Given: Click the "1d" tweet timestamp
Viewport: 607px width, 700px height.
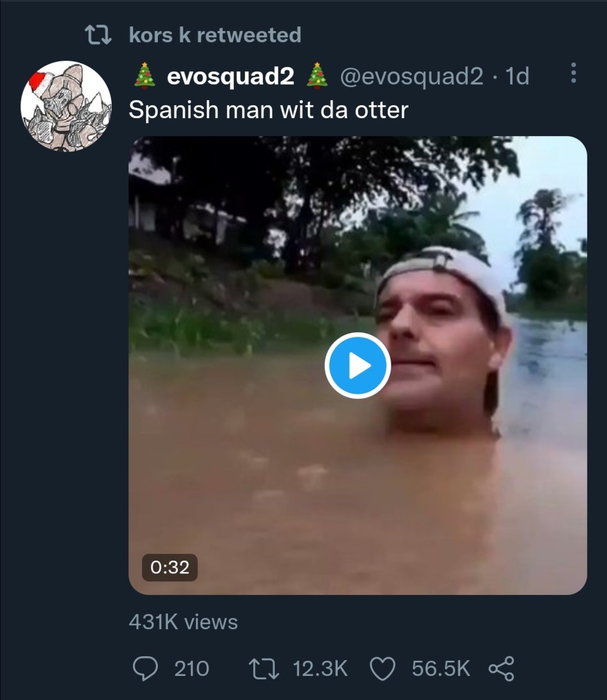Looking at the screenshot, I should click(517, 76).
